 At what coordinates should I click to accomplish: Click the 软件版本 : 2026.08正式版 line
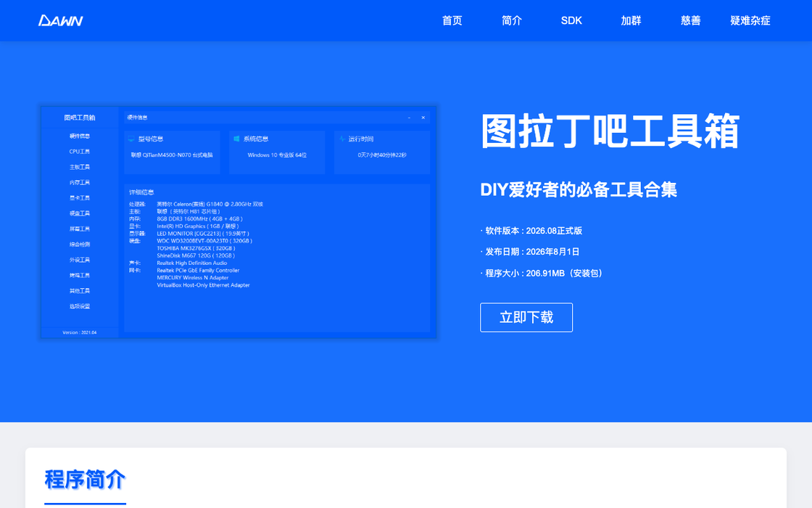click(x=531, y=231)
